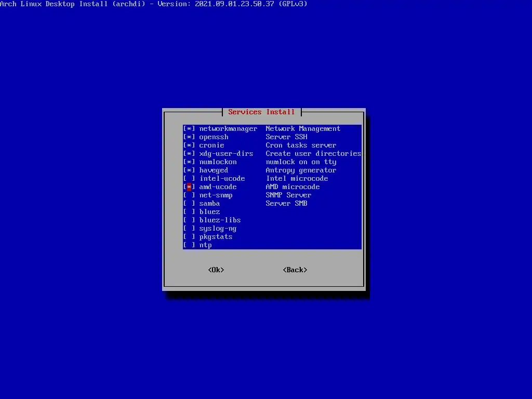Enable intel-ucode checkbox
The width and height of the screenshot is (532, 399).
tap(189, 179)
